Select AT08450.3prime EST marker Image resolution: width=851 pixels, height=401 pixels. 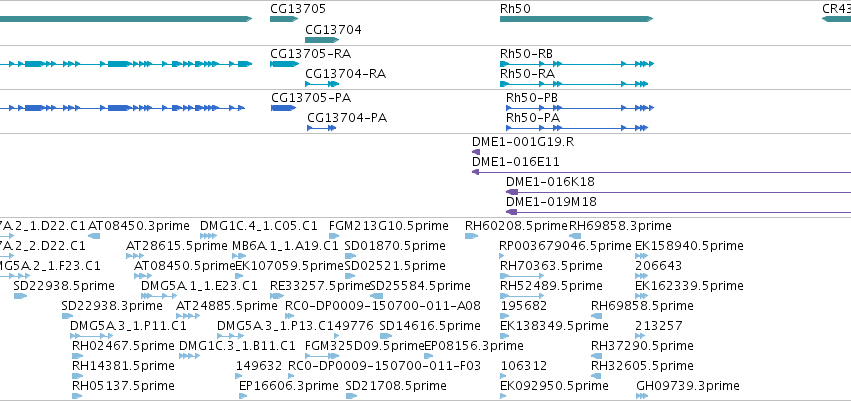[x=94, y=236]
